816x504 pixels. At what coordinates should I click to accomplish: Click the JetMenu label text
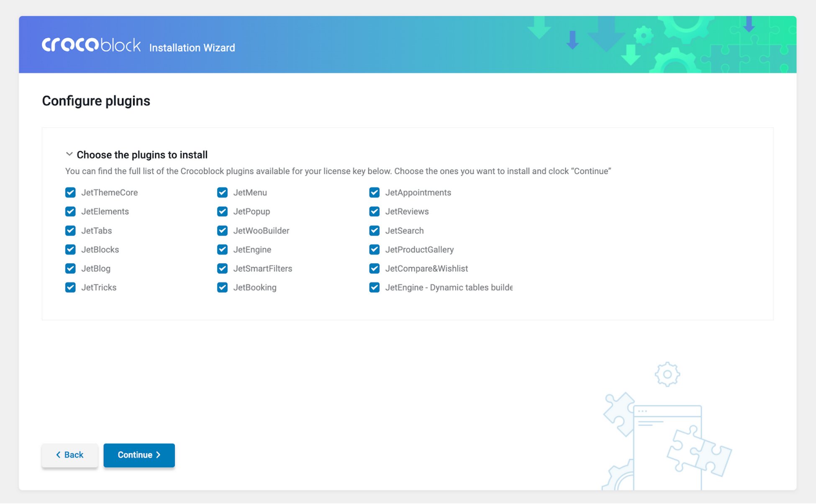(x=250, y=192)
